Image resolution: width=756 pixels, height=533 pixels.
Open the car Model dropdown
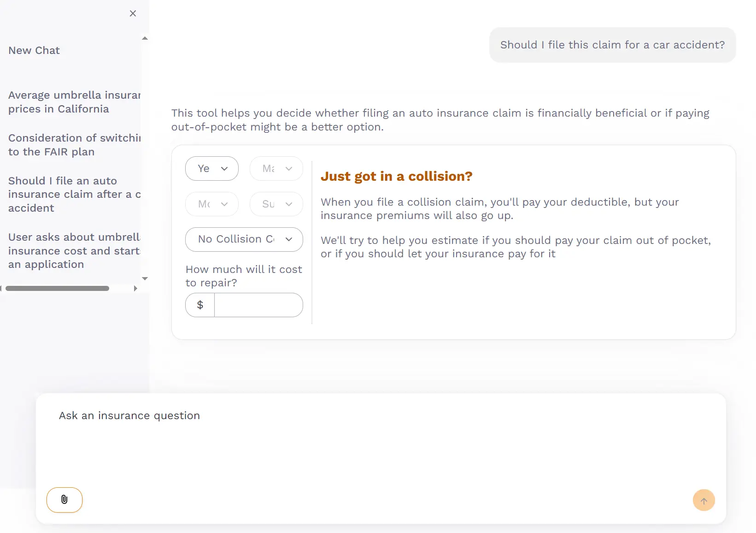211,204
